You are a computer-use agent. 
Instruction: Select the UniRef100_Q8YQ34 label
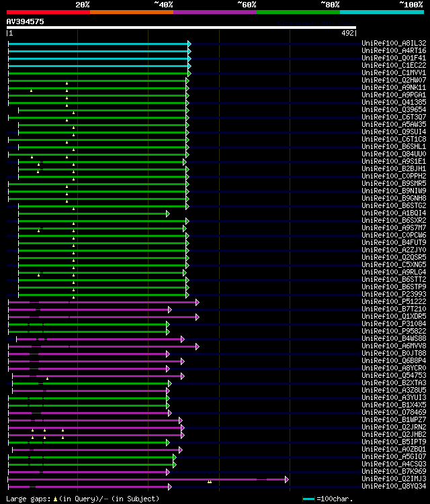point(394,487)
